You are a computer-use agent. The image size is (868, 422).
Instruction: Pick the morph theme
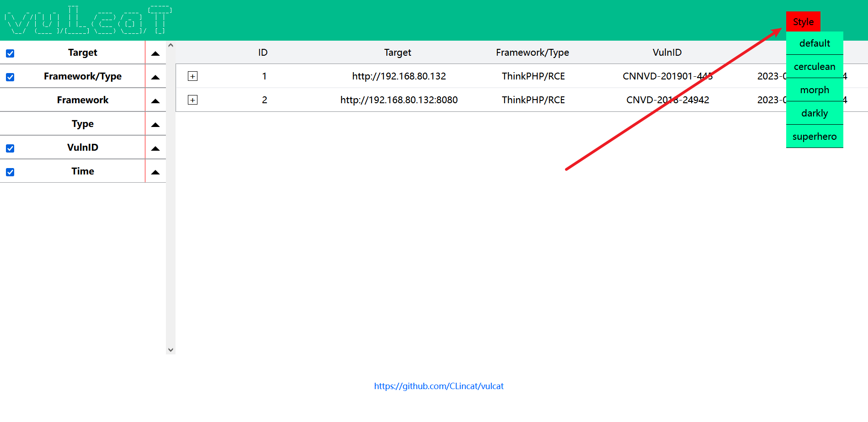814,90
